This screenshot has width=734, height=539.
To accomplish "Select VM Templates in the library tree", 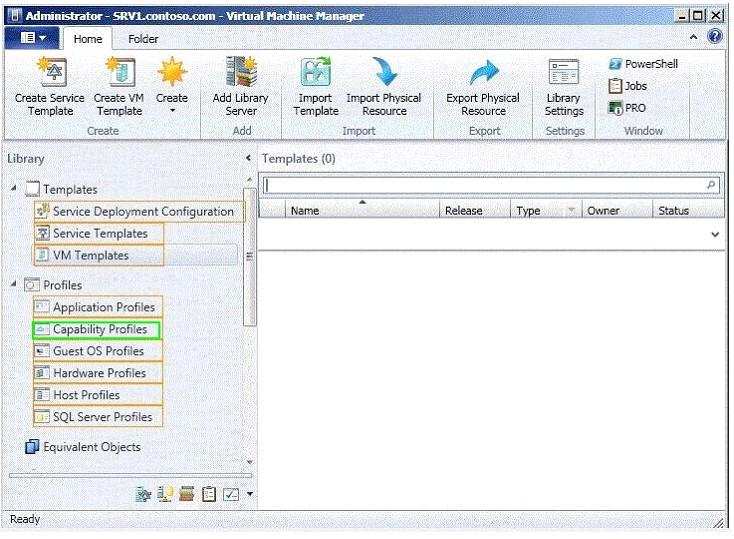I will click(99, 255).
